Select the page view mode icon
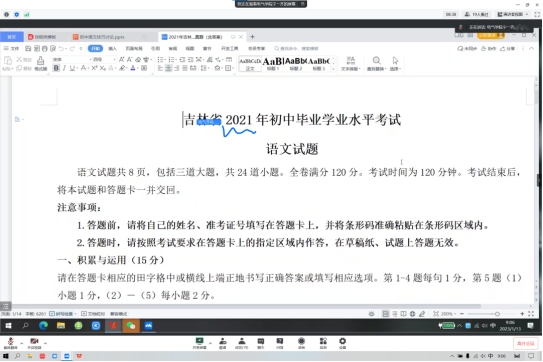 click(x=385, y=314)
